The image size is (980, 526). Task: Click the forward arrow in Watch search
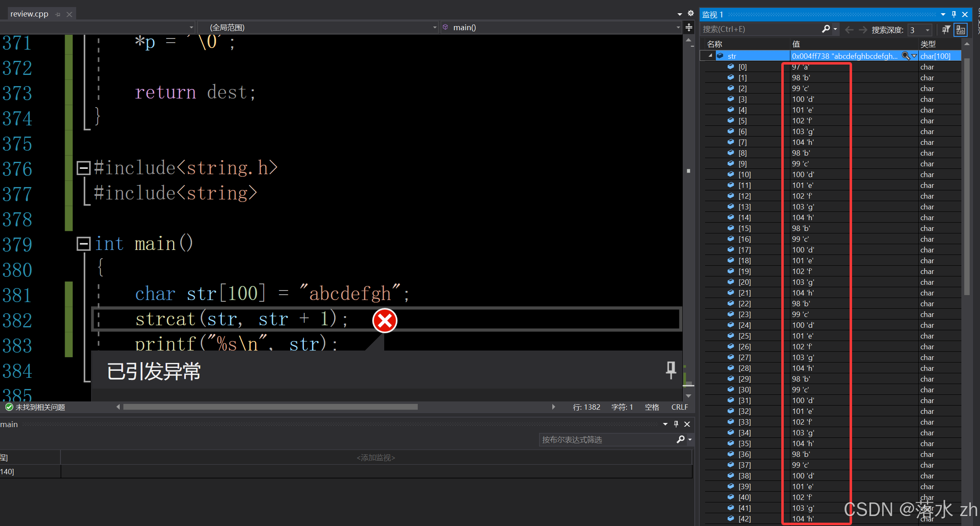(863, 30)
